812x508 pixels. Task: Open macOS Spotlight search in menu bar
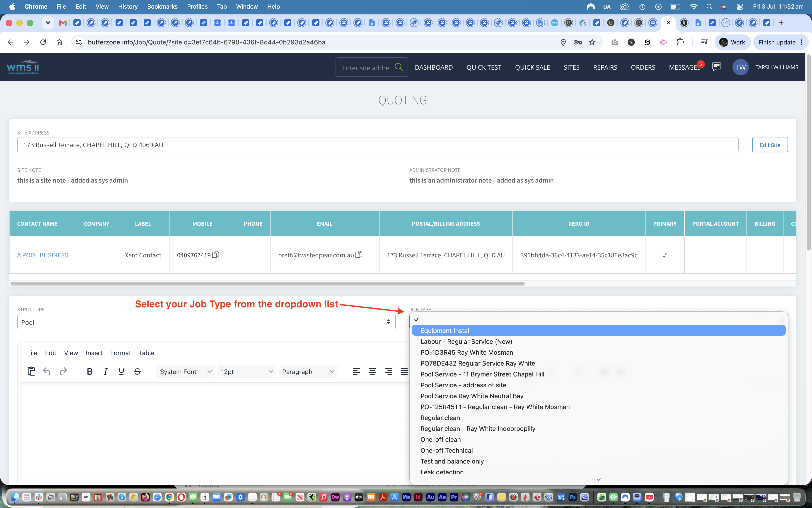click(709, 6)
